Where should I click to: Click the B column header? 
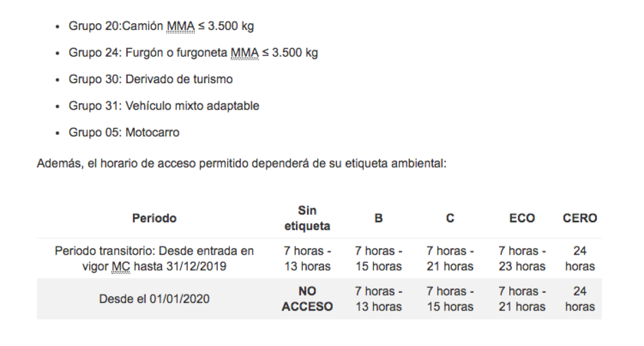pos(378,218)
